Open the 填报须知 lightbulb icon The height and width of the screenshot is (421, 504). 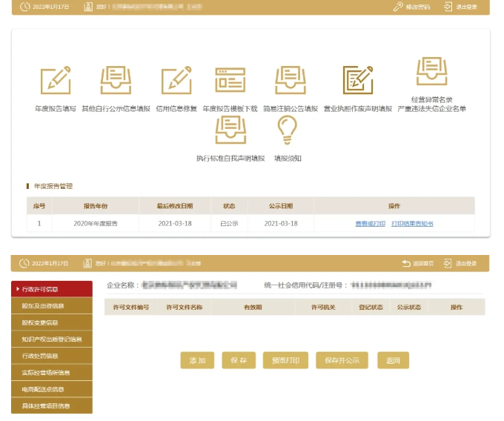[x=287, y=130]
